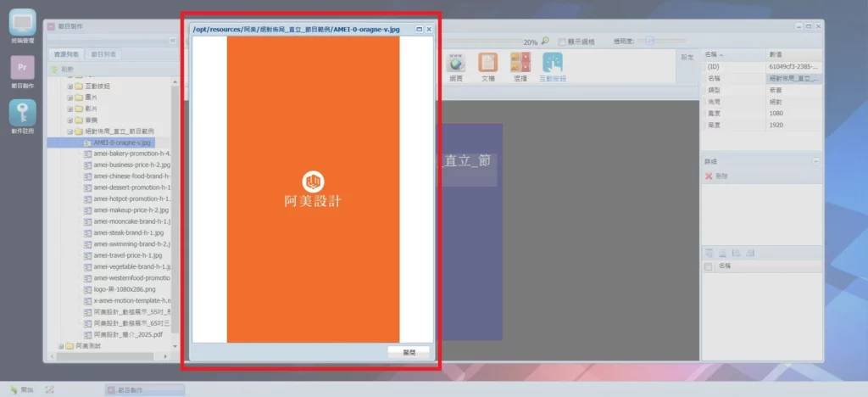Switch to the 節目列表 tab

tap(103, 54)
